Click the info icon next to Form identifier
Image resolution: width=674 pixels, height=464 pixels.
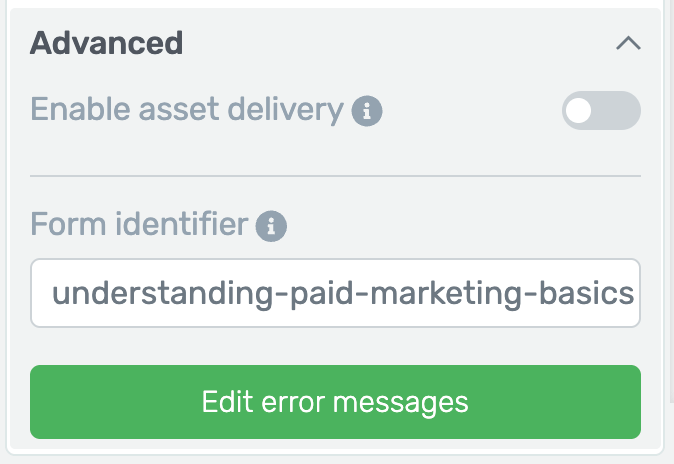pos(271,226)
